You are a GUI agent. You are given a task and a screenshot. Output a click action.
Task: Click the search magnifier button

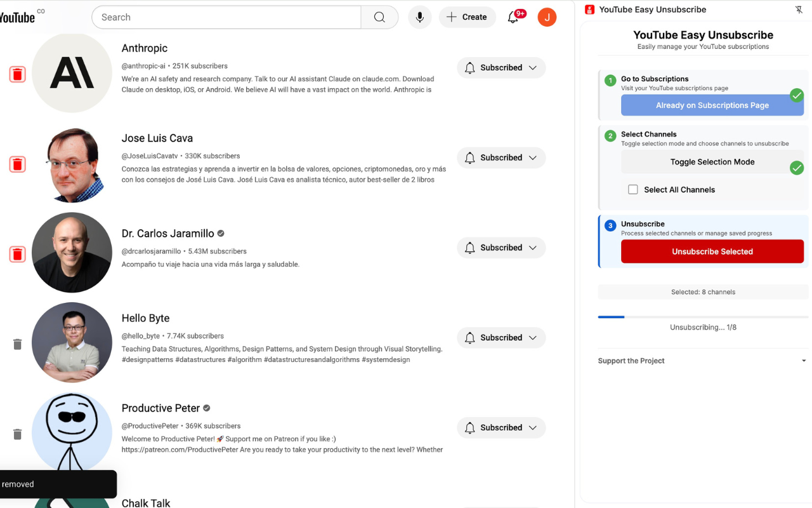(379, 17)
